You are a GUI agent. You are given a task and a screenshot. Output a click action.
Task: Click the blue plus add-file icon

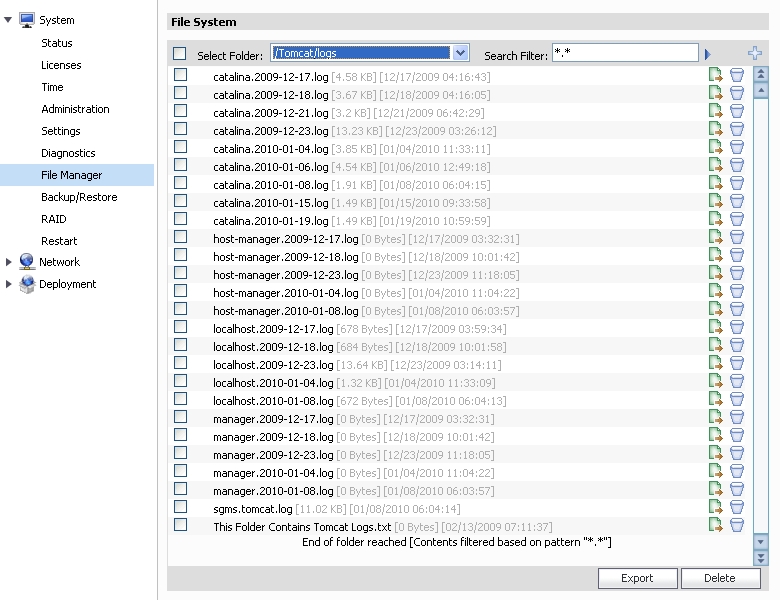(x=755, y=53)
